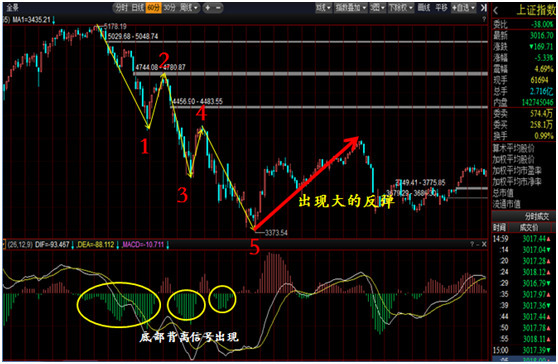Click the 总手 2.716亿 value
Viewport: 558px width, 364px height.
click(542, 91)
